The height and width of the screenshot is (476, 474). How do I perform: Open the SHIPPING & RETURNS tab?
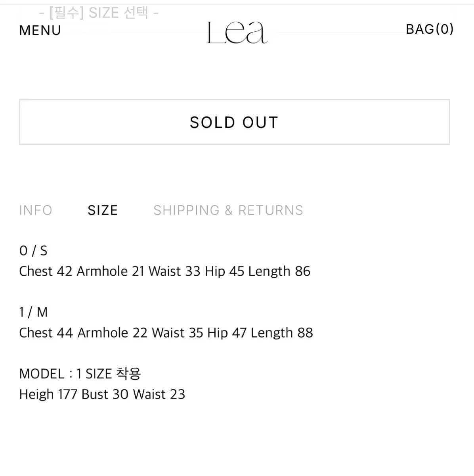pyautogui.click(x=228, y=210)
